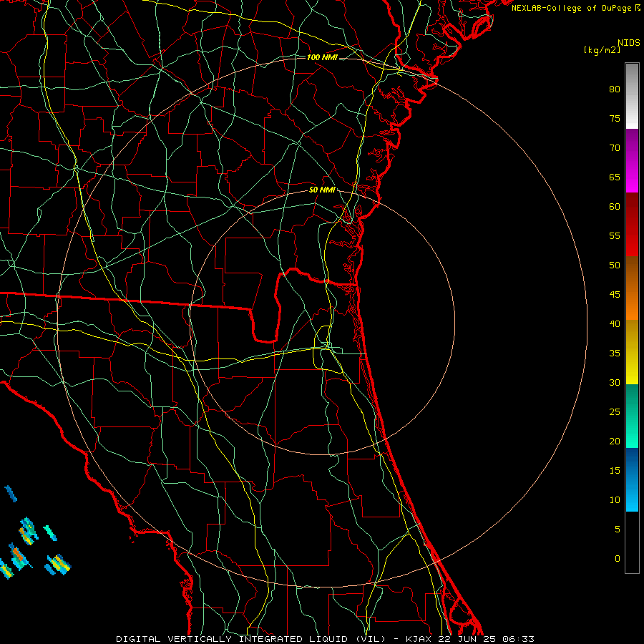The height and width of the screenshot is (644, 644).
Task: Click the 50 NMI range ring label
Action: tap(322, 190)
